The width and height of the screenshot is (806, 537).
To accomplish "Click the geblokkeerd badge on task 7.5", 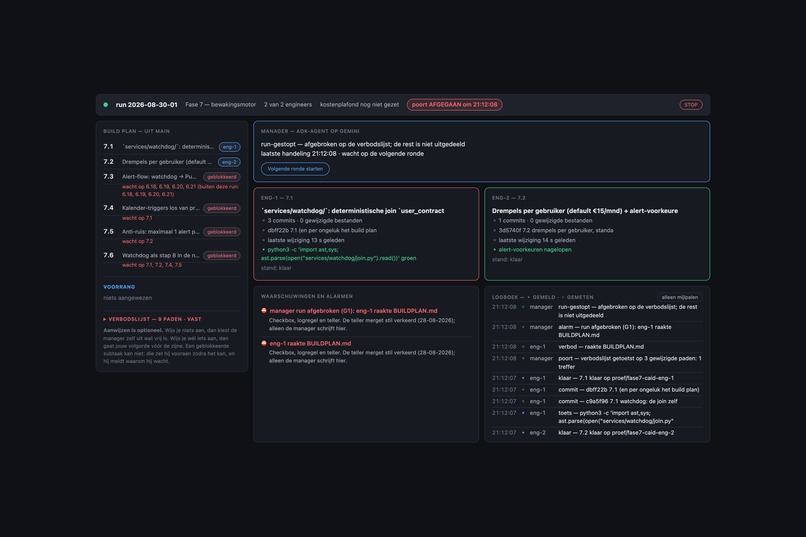I will (x=222, y=232).
